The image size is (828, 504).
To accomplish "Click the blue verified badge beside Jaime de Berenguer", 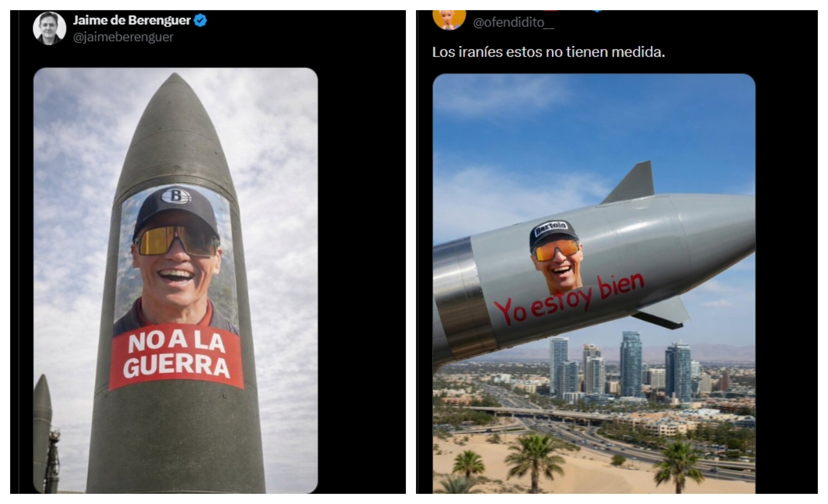I will tap(200, 21).
